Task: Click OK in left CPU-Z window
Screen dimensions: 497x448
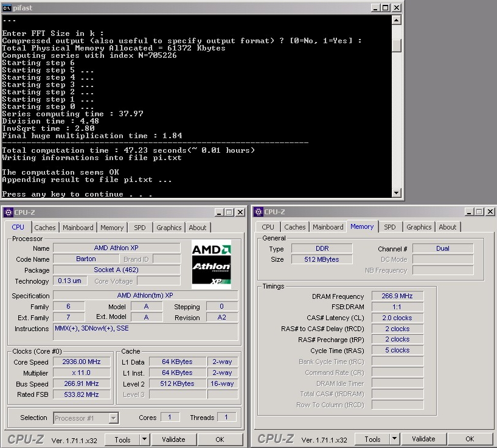Action: click(x=220, y=439)
